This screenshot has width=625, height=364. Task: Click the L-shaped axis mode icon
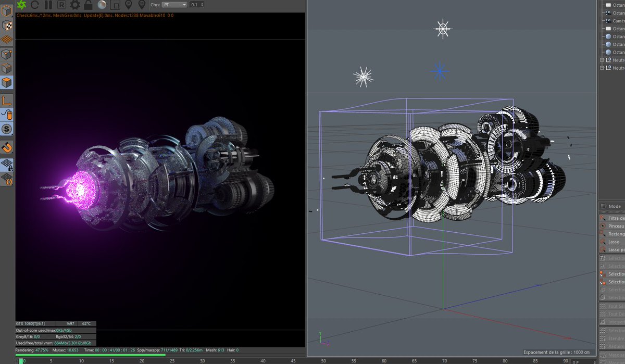[7, 100]
